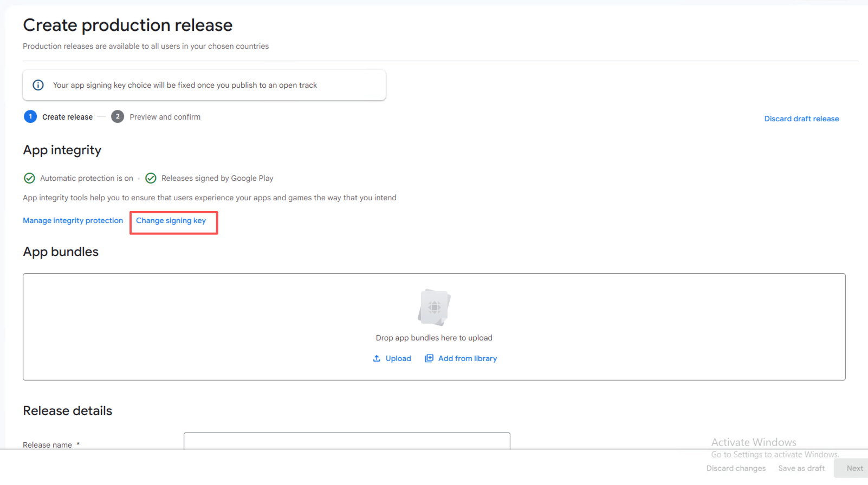
Task: Click the upload arrow icon
Action: coord(377,358)
